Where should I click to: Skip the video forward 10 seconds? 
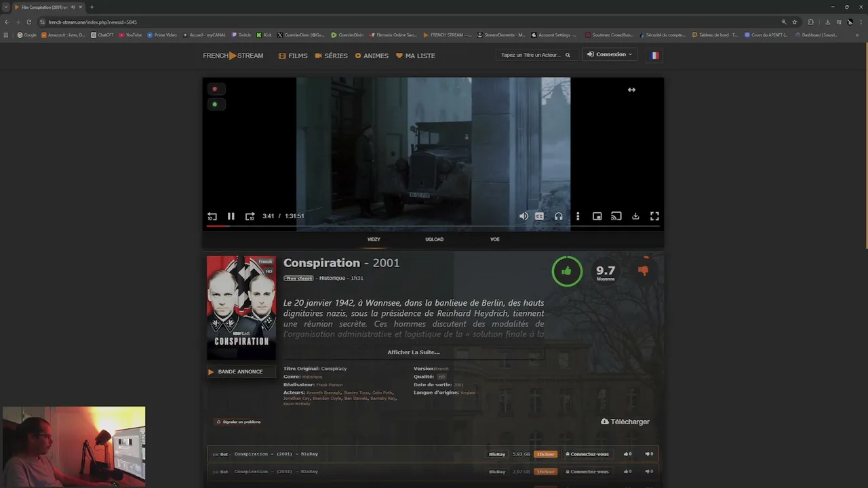pos(250,216)
